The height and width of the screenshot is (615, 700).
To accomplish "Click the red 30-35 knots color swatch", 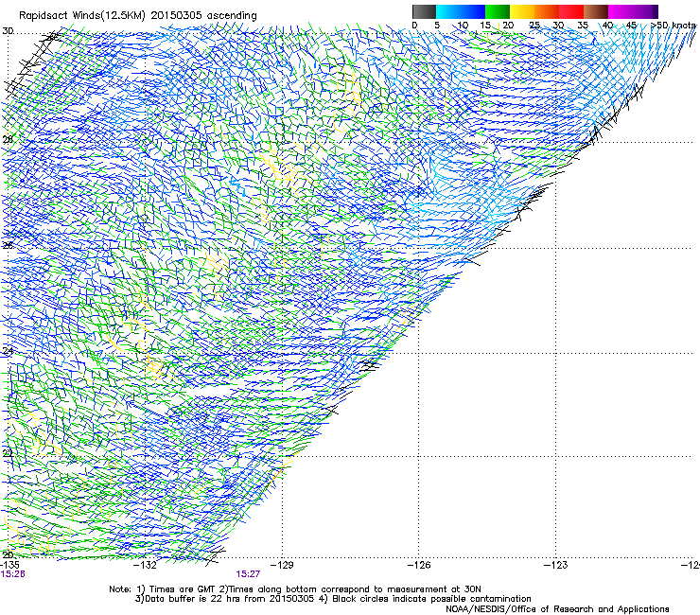I will (571, 11).
